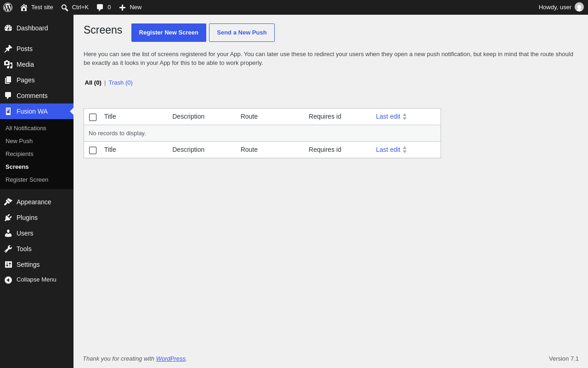Follow the WordPress footer link
588x368 pixels.
(x=171, y=359)
